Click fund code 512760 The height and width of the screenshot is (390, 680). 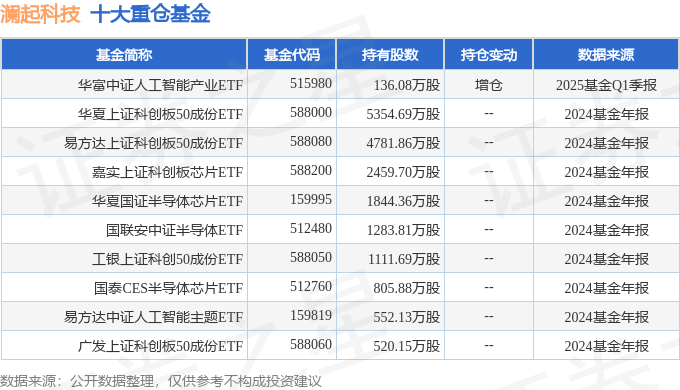coord(311,286)
